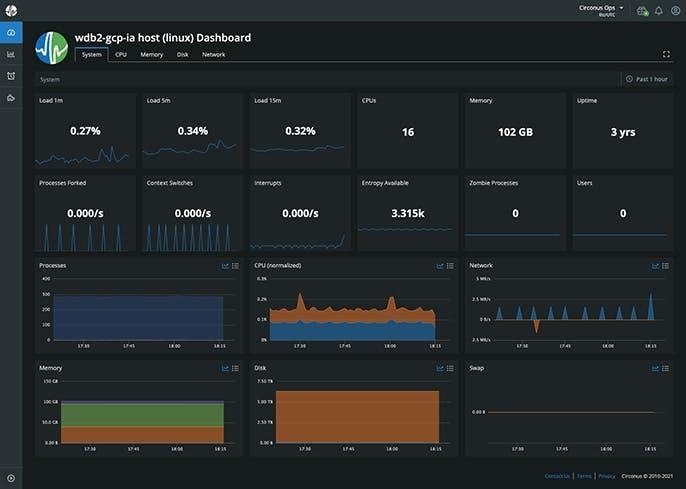Open the user profile icon
This screenshot has height=489, width=686.
pos(676,11)
